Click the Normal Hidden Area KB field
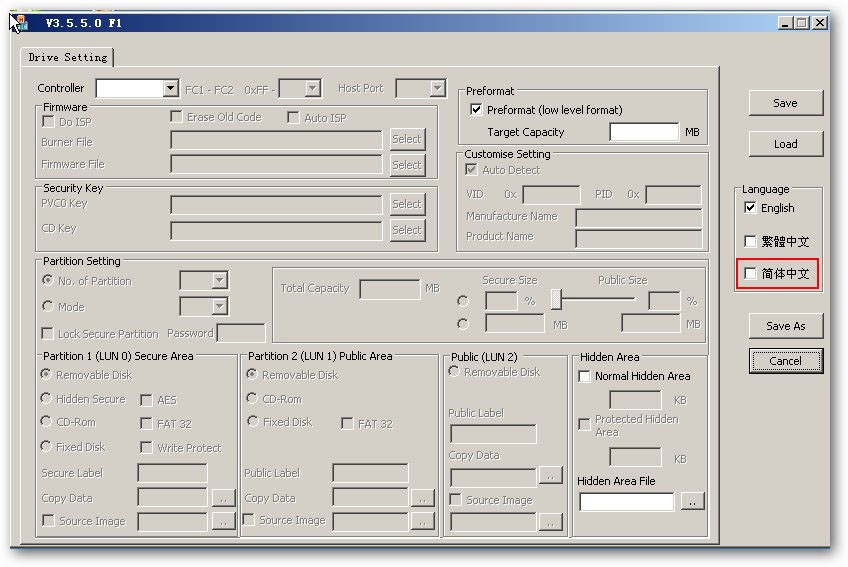Image resolution: width=848 pixels, height=567 pixels. pos(635,400)
